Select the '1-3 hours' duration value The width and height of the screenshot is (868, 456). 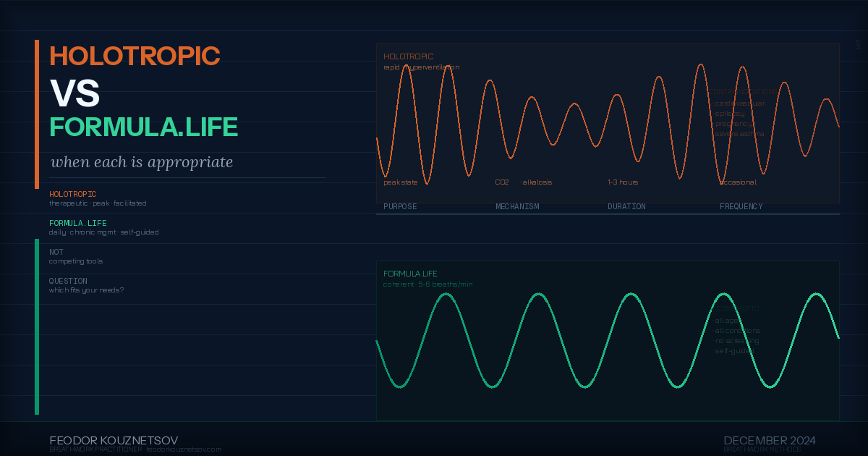point(623,182)
